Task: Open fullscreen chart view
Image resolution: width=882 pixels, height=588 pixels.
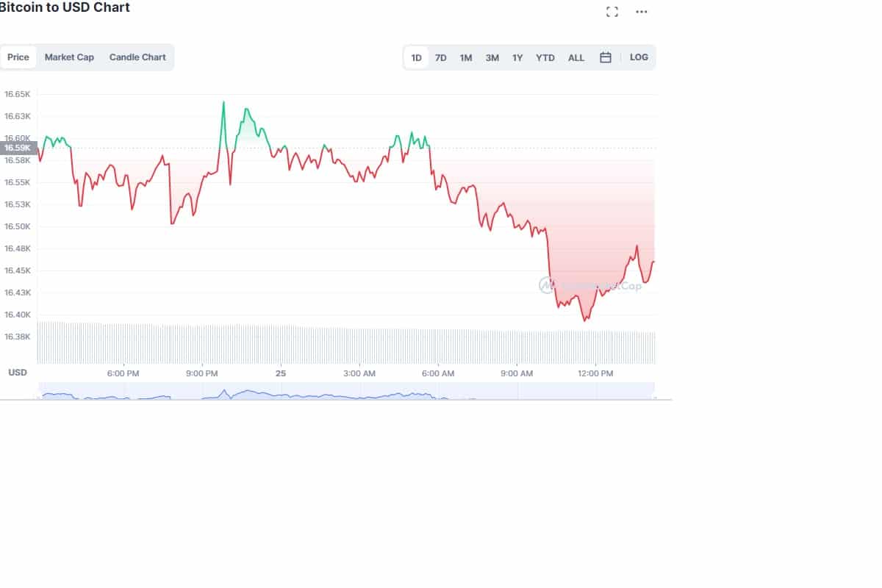Action: (612, 11)
